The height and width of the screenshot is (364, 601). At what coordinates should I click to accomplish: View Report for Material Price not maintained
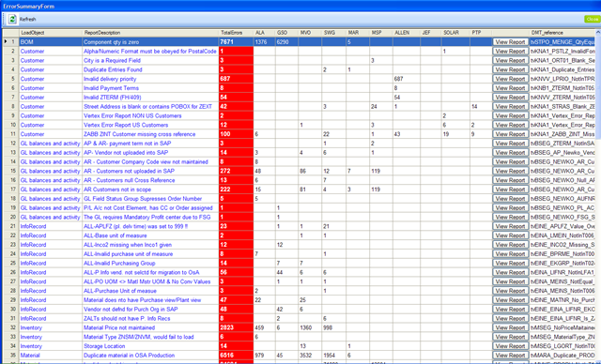click(x=510, y=327)
